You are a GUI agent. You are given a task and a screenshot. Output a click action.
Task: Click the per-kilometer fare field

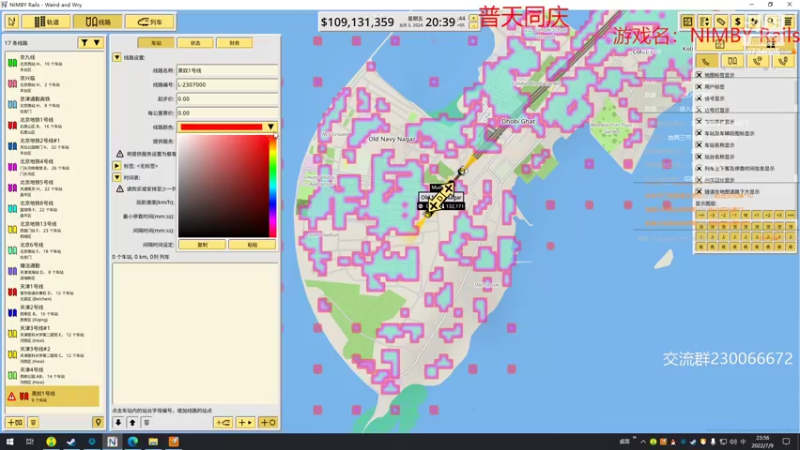[227, 113]
